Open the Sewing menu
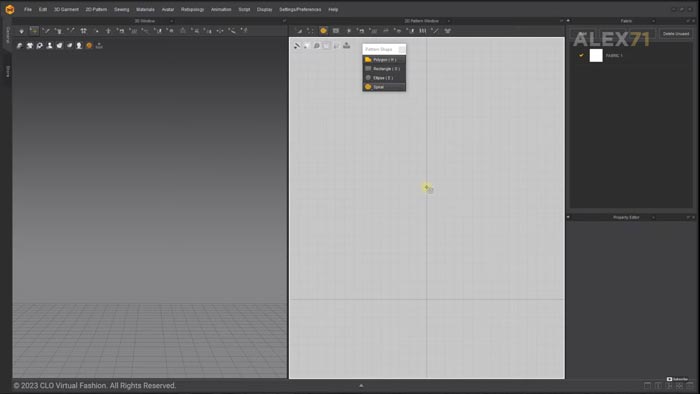 coord(121,9)
